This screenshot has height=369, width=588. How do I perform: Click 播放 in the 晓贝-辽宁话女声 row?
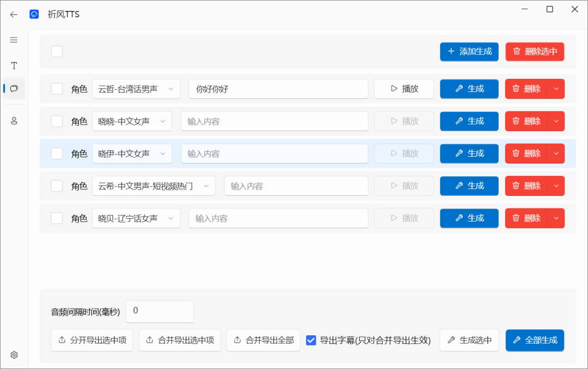coord(404,218)
